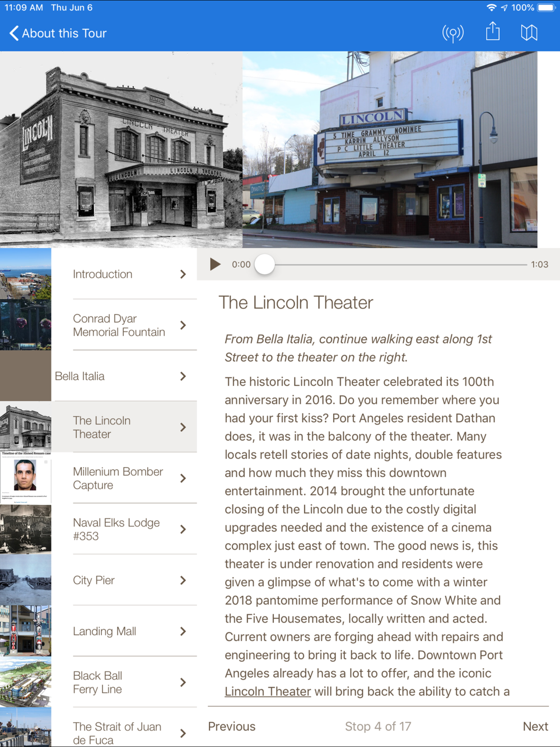Tap the audio duration 1:03

[540, 264]
